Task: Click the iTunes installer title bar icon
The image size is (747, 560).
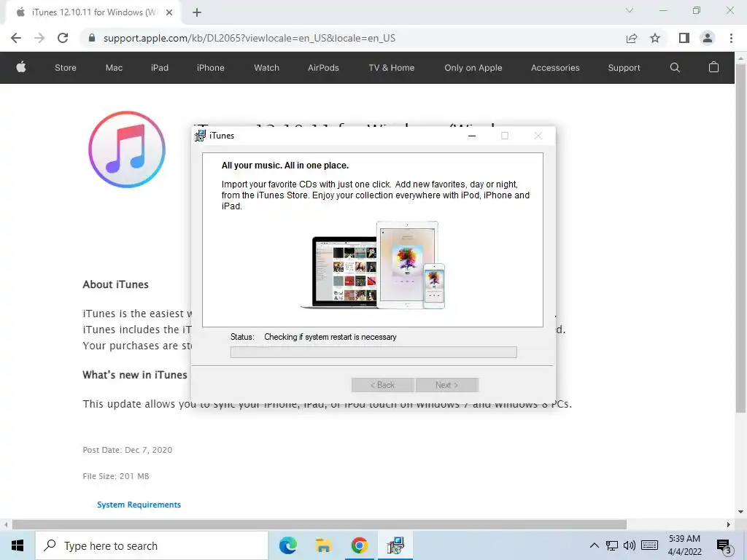Action: coord(200,136)
